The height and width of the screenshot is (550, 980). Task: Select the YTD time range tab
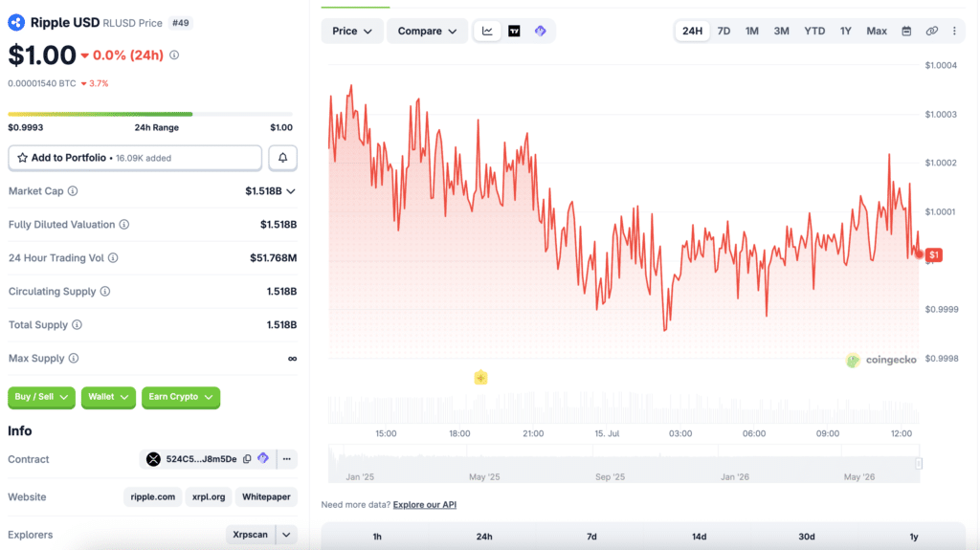coord(814,31)
